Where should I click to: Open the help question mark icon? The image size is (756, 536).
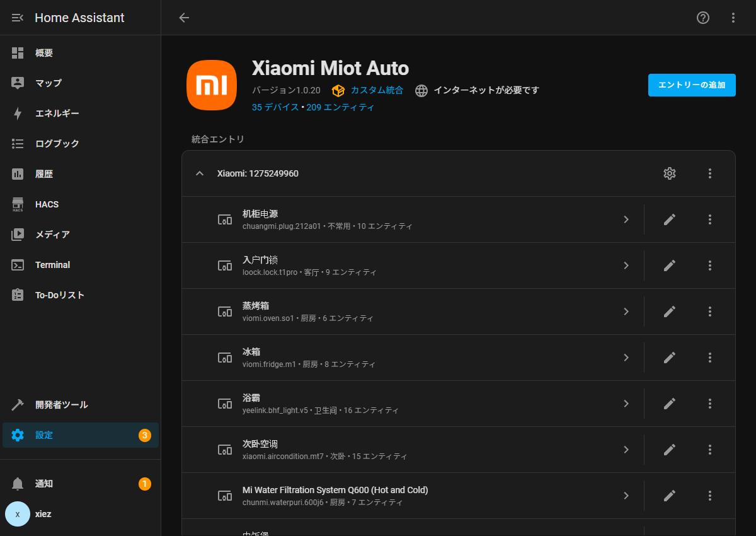[703, 18]
